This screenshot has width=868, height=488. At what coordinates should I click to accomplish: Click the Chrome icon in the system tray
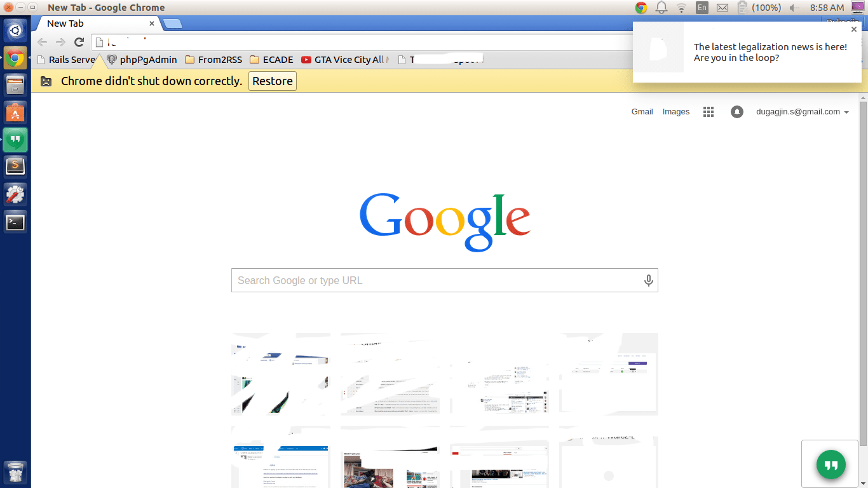click(641, 8)
